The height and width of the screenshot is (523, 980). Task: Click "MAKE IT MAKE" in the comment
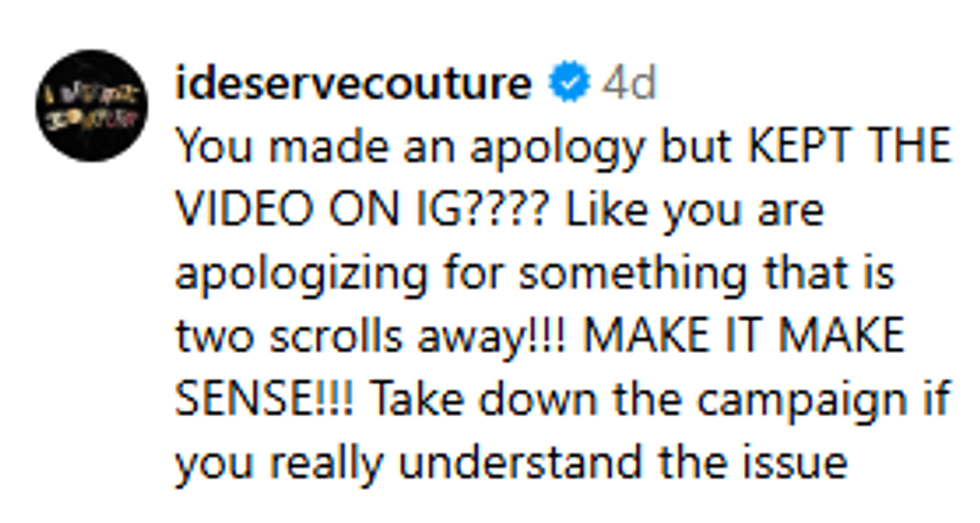pyautogui.click(x=744, y=337)
